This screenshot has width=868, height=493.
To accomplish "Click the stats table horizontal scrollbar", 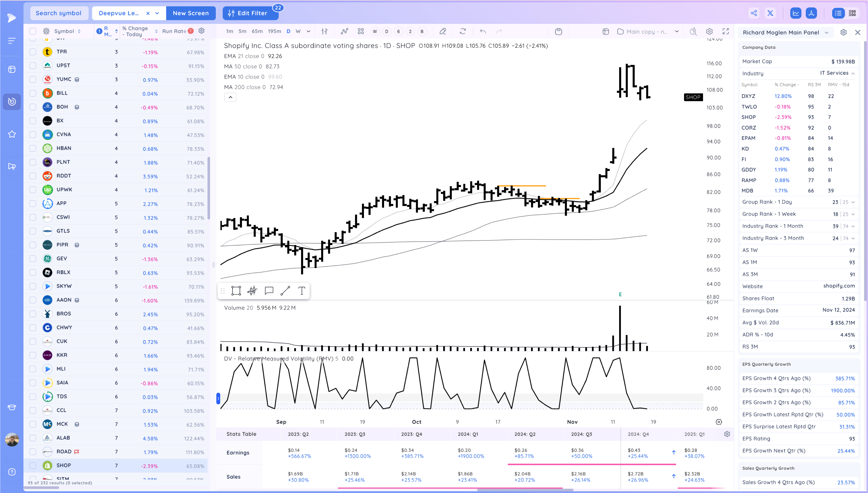I will [525, 490].
